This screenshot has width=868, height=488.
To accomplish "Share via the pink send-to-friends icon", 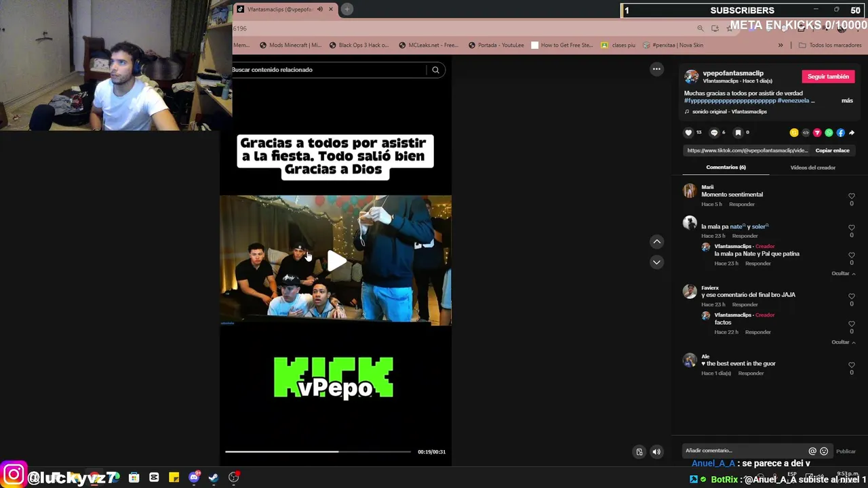I will pyautogui.click(x=817, y=133).
